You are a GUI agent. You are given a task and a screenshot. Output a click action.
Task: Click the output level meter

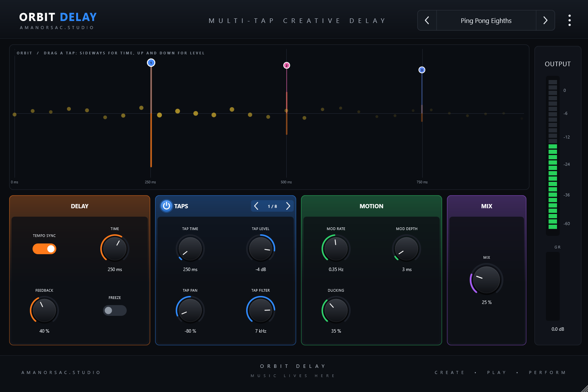[553, 155]
